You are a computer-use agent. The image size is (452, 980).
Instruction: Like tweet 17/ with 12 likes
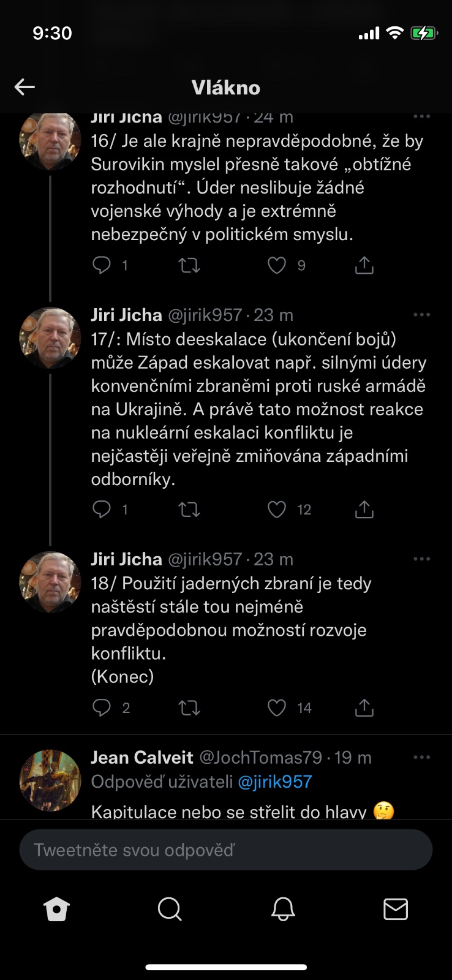coord(277,510)
